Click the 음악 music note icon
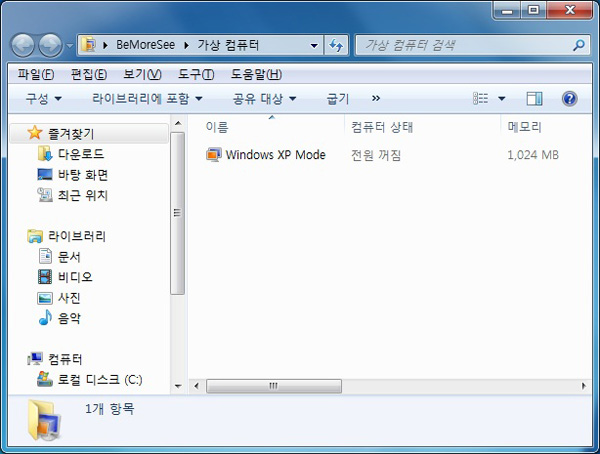600x454 pixels. pos(45,317)
